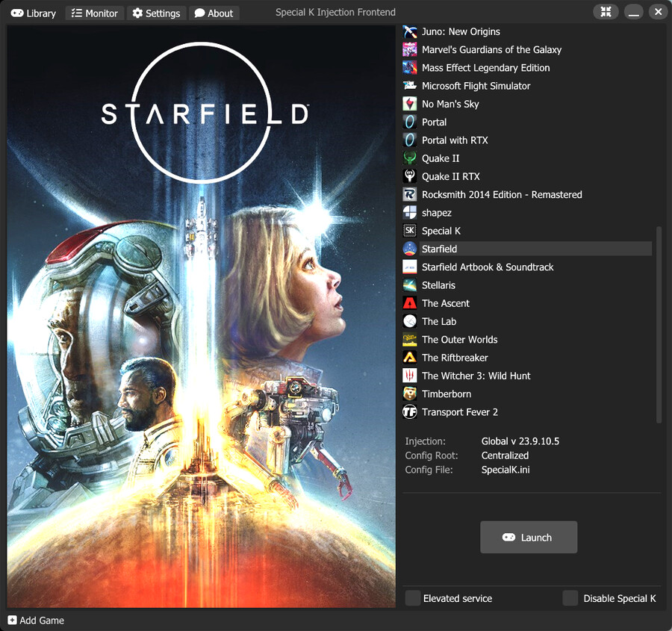Click the Global v 23.9.10.5 injection value
This screenshot has width=672, height=631.
point(520,441)
